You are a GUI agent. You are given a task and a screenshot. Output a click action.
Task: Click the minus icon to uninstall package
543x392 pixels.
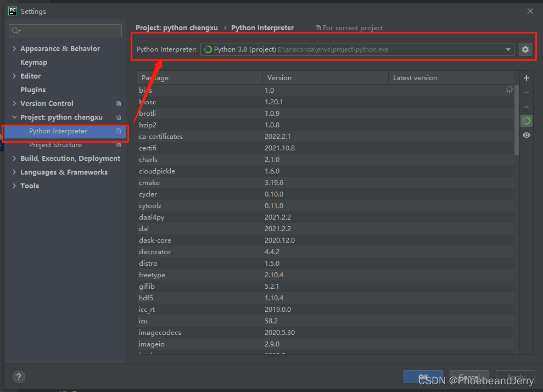[x=527, y=92]
